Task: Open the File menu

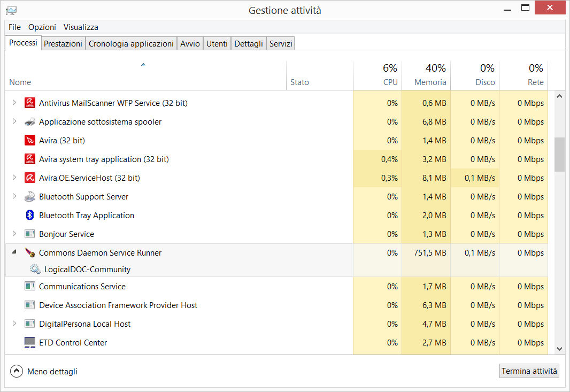Action: click(14, 27)
